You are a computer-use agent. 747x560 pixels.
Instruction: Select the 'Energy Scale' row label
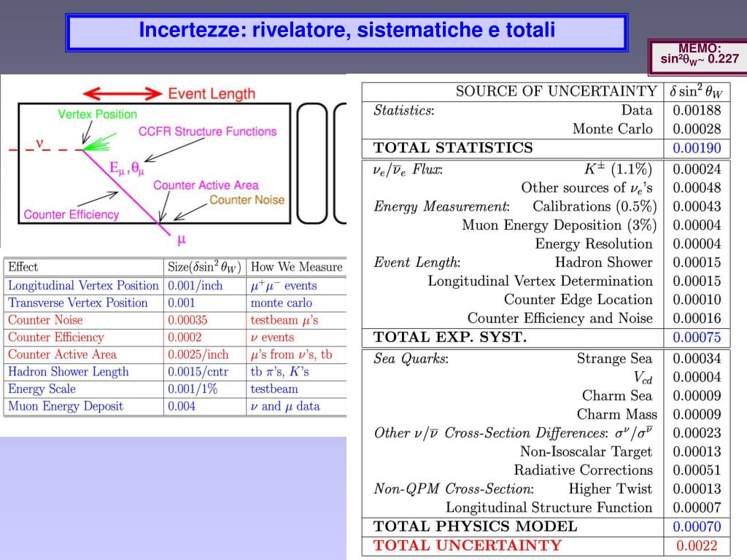click(x=42, y=389)
